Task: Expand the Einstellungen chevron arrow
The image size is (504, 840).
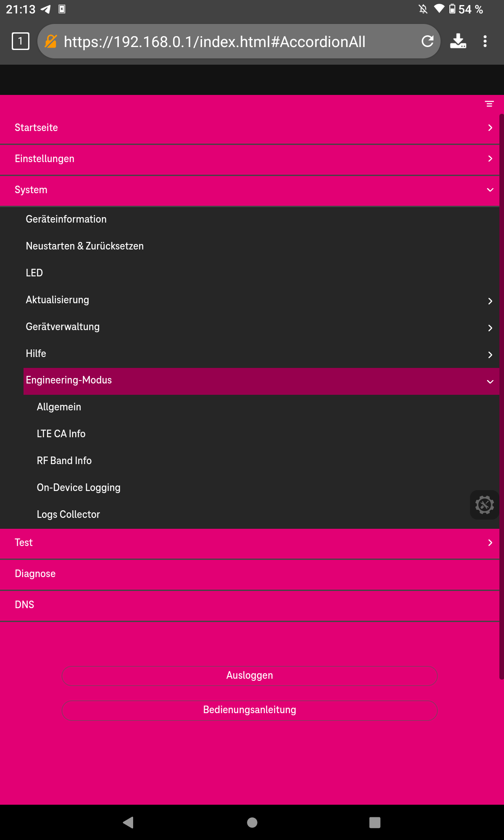Action: click(490, 159)
